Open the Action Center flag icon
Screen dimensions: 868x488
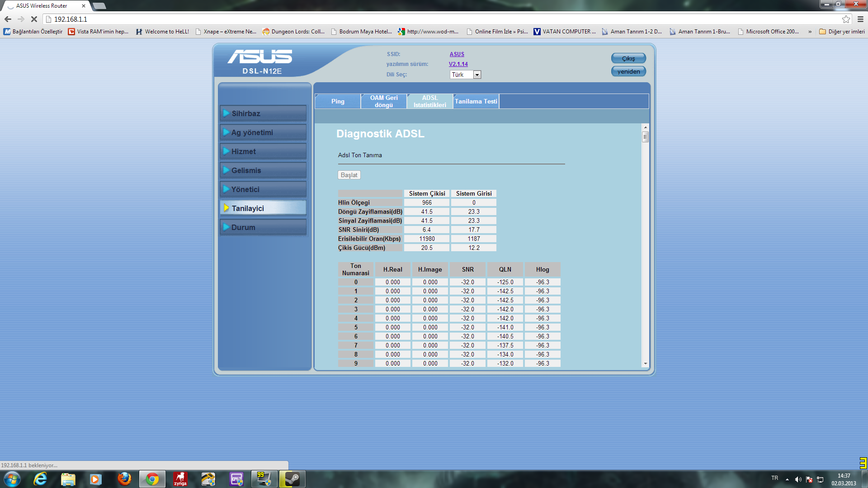coord(809,479)
